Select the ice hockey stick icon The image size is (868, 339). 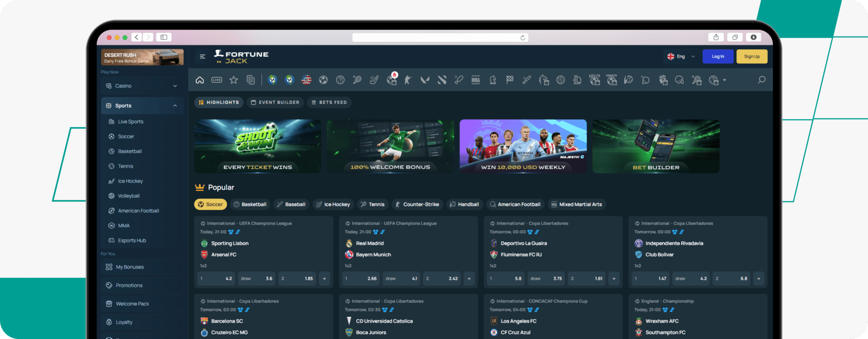(374, 80)
